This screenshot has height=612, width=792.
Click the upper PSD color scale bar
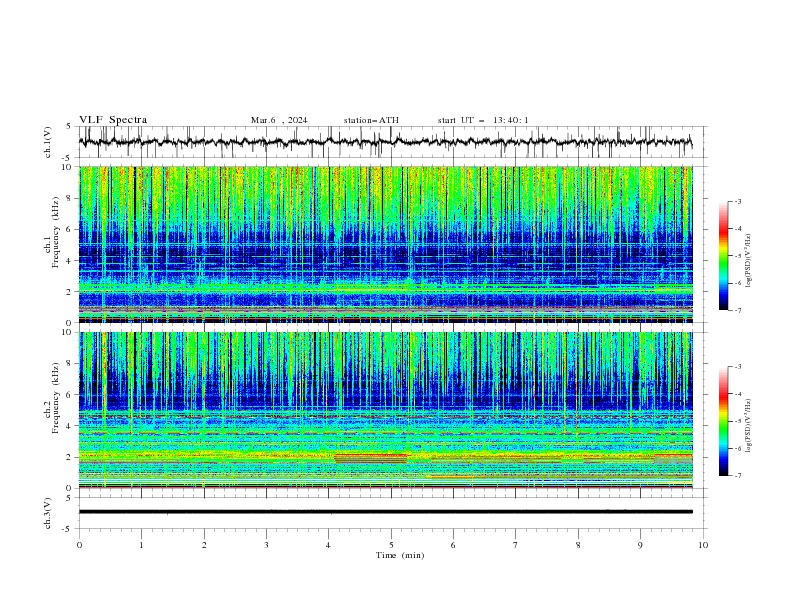pos(724,256)
